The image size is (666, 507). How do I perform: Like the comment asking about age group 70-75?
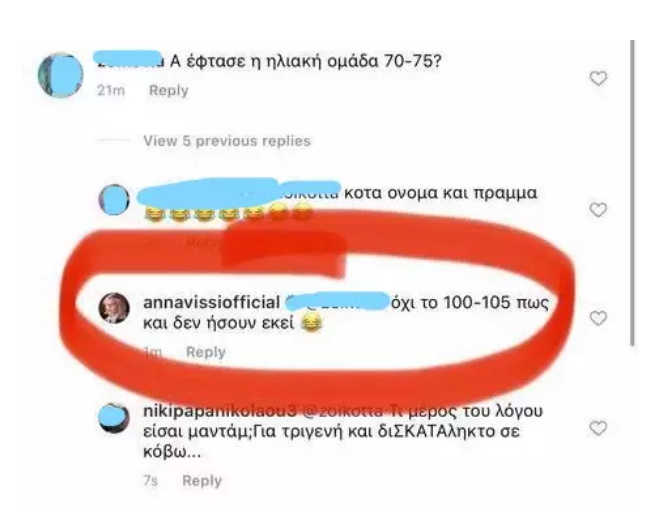(598, 79)
